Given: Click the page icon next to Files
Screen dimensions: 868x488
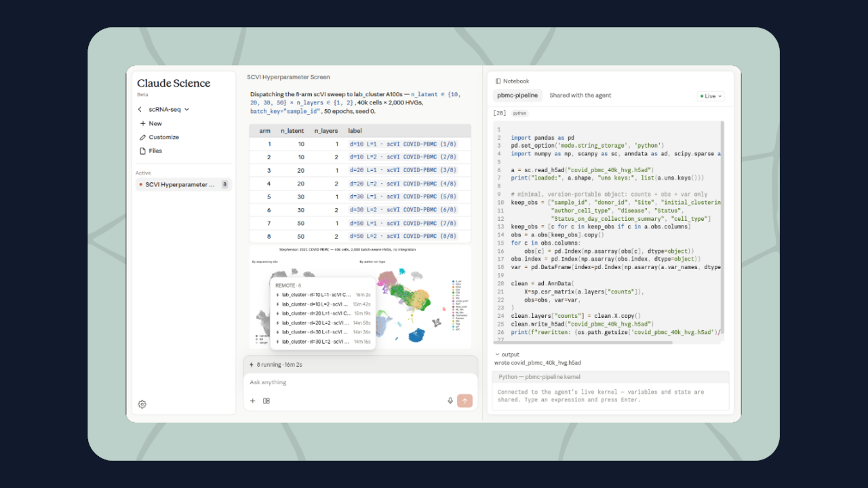Looking at the screenshot, I should coord(142,151).
